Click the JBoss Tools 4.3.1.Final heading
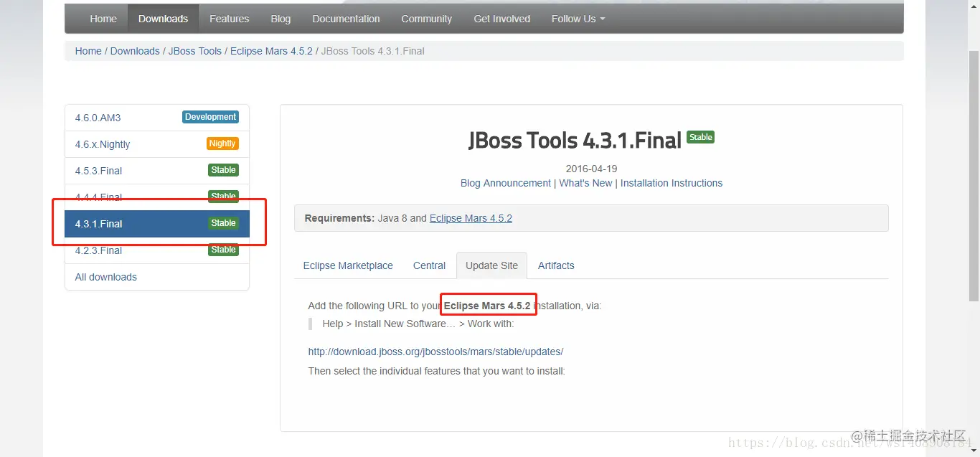 click(x=575, y=140)
